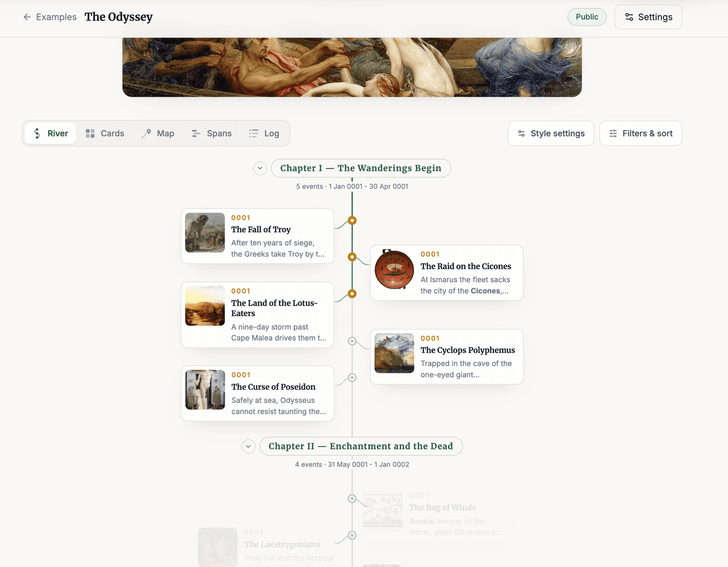The height and width of the screenshot is (567, 728).
Task: Open The Curse of Poseidon thumbnail
Action: tap(205, 390)
